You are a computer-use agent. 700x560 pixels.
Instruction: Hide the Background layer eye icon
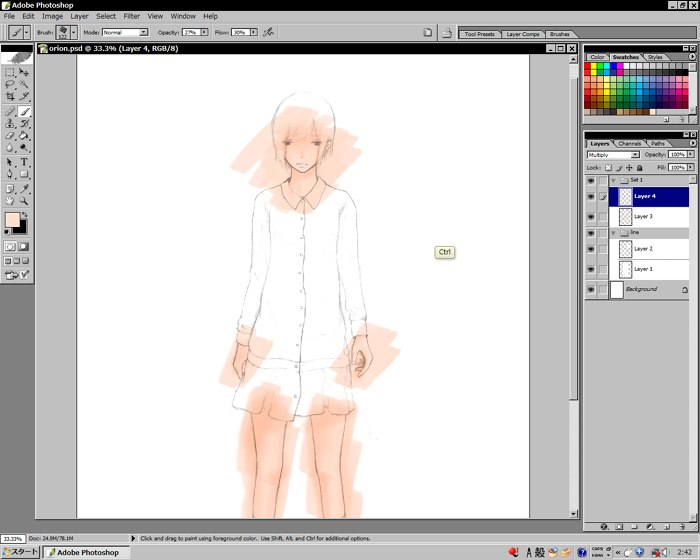tap(591, 289)
